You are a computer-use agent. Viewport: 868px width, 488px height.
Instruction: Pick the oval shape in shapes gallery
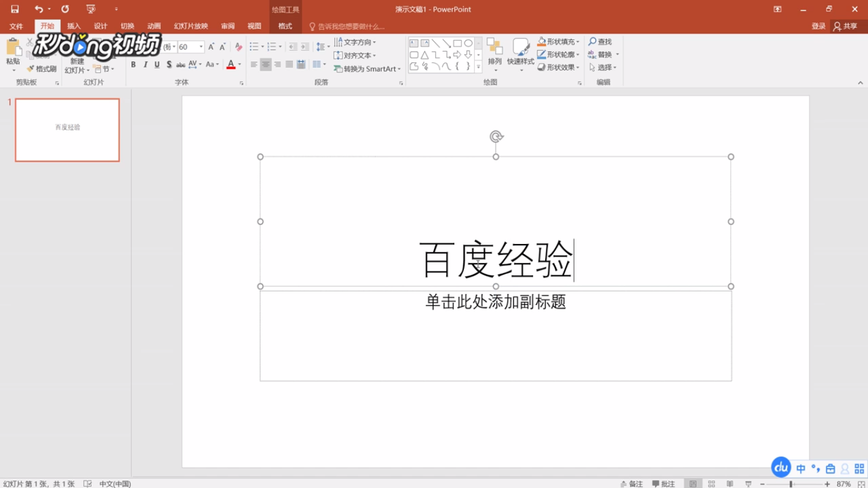click(x=468, y=43)
